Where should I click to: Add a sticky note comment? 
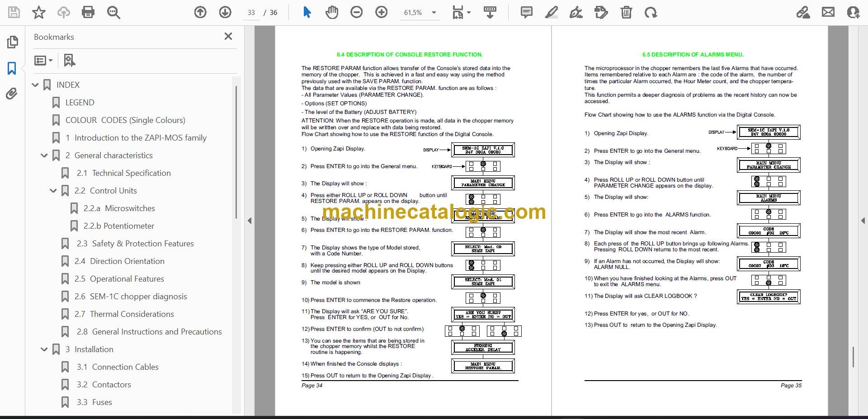527,12
